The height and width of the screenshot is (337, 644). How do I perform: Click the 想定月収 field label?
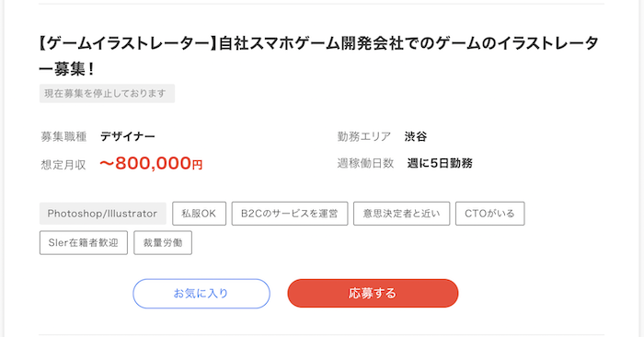tap(63, 165)
